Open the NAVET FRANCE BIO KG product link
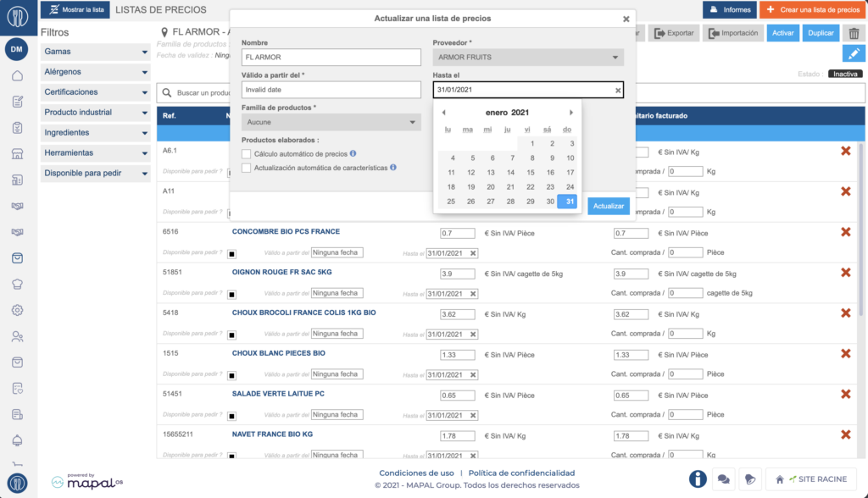 point(272,434)
